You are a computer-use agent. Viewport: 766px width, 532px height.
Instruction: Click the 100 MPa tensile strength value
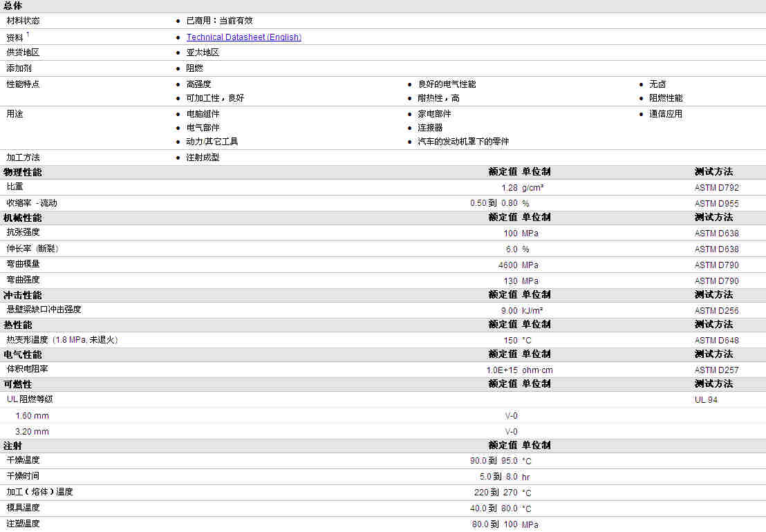(521, 234)
